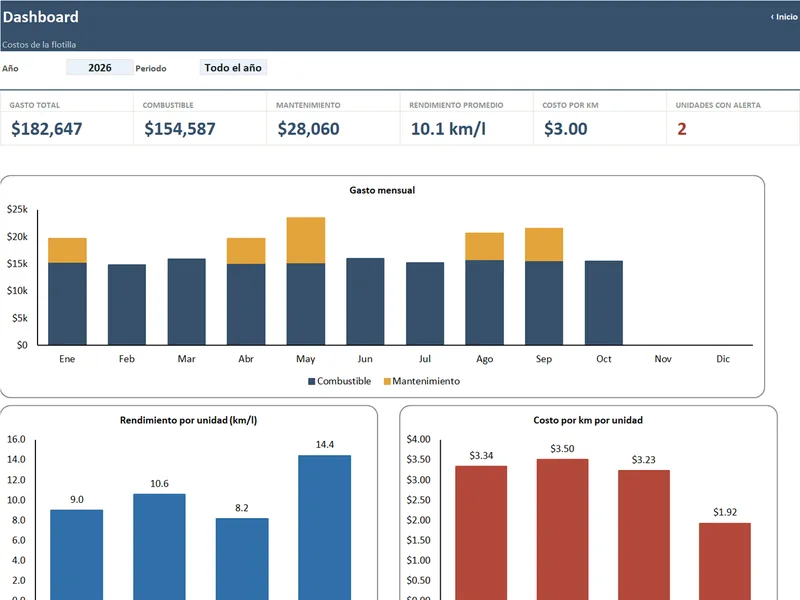
Task: Click the $3.50 cost bar
Action: (562, 530)
